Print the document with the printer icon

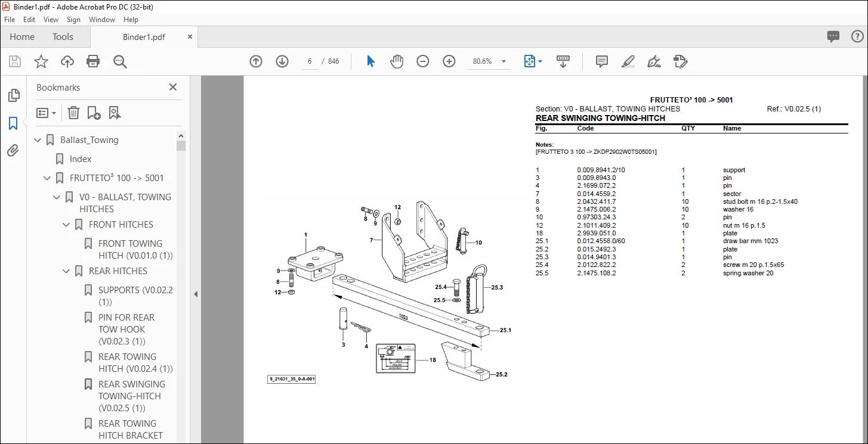93,61
